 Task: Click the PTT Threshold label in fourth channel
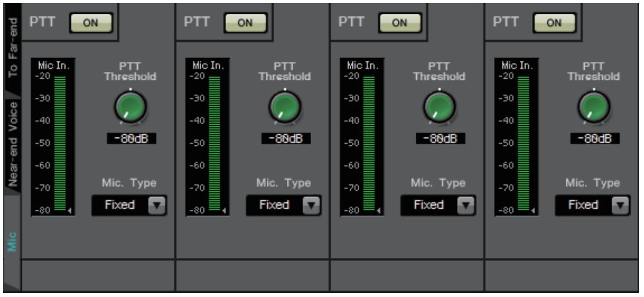click(593, 71)
